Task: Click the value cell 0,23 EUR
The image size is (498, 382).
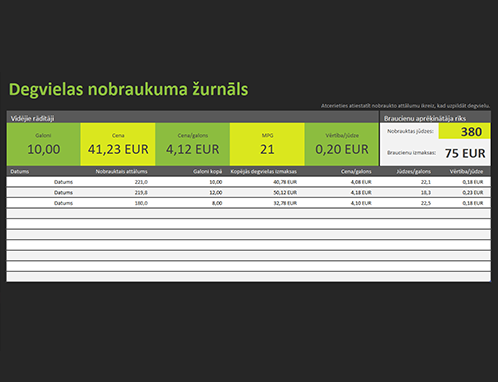Action: tap(473, 193)
